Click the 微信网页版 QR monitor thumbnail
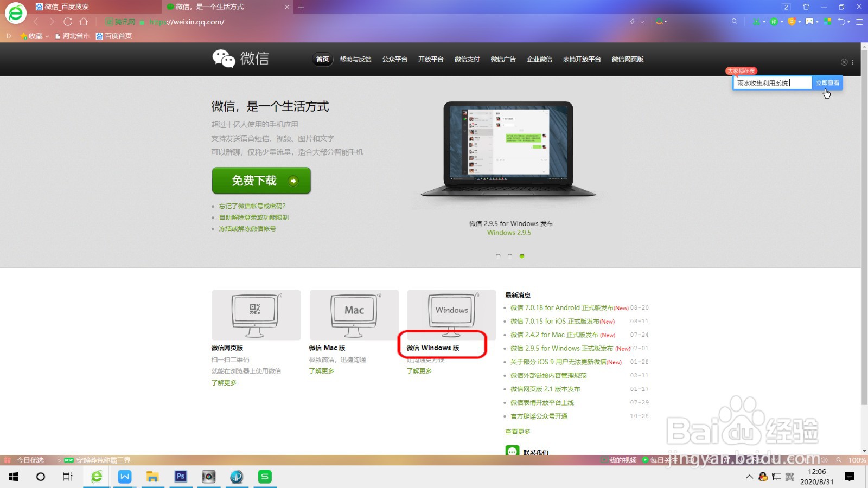This screenshot has height=488, width=868. point(256,314)
